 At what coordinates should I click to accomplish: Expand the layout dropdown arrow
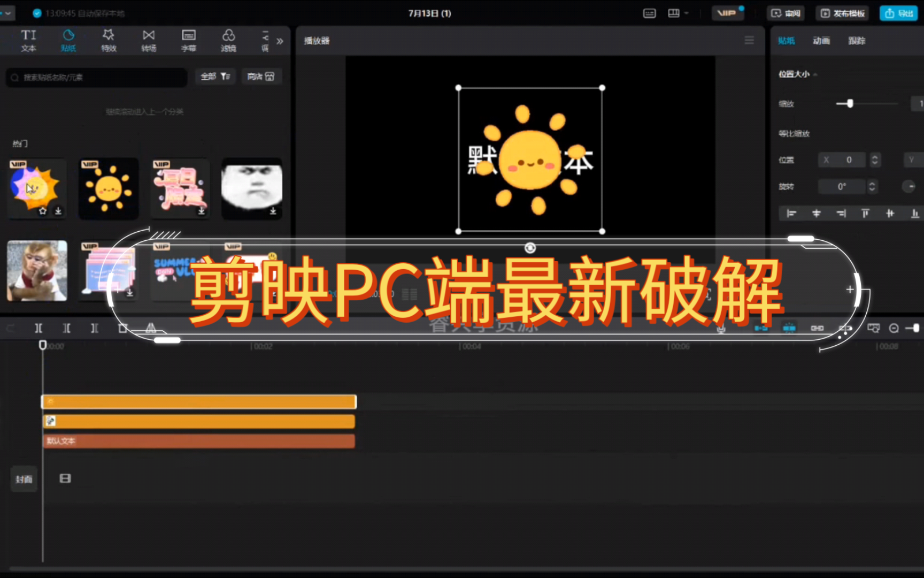click(x=686, y=13)
